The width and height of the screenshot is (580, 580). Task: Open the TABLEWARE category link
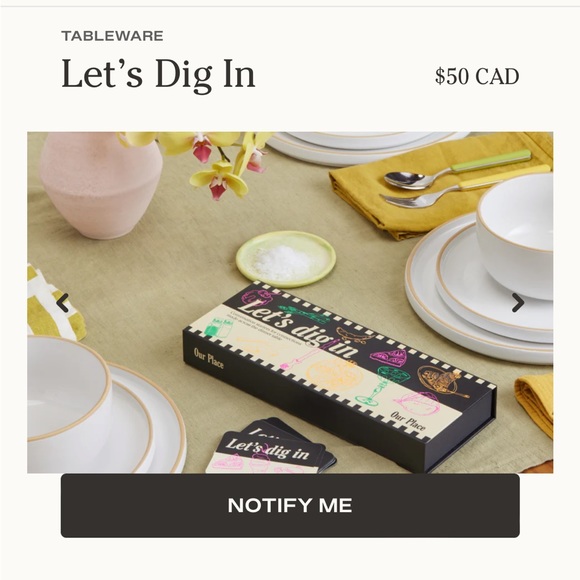(112, 36)
